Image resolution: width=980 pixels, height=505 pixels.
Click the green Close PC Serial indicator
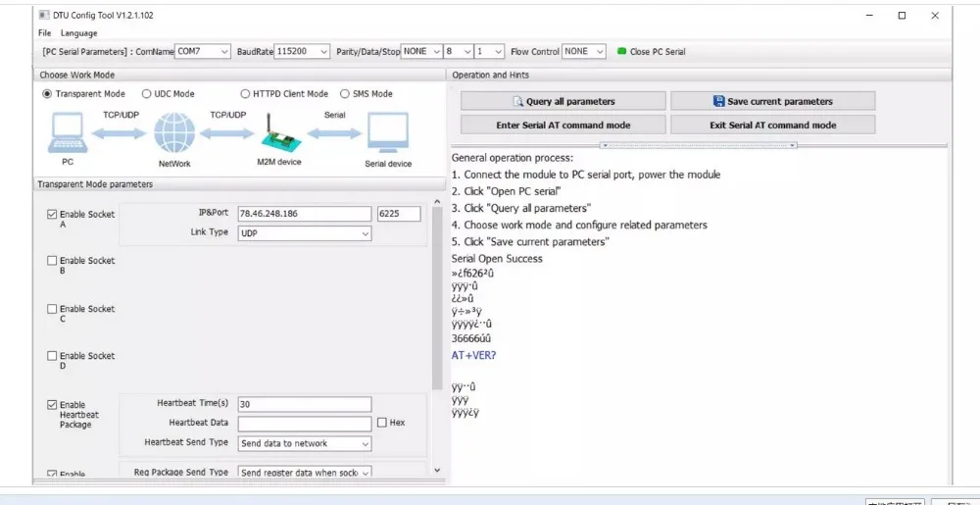click(x=621, y=51)
